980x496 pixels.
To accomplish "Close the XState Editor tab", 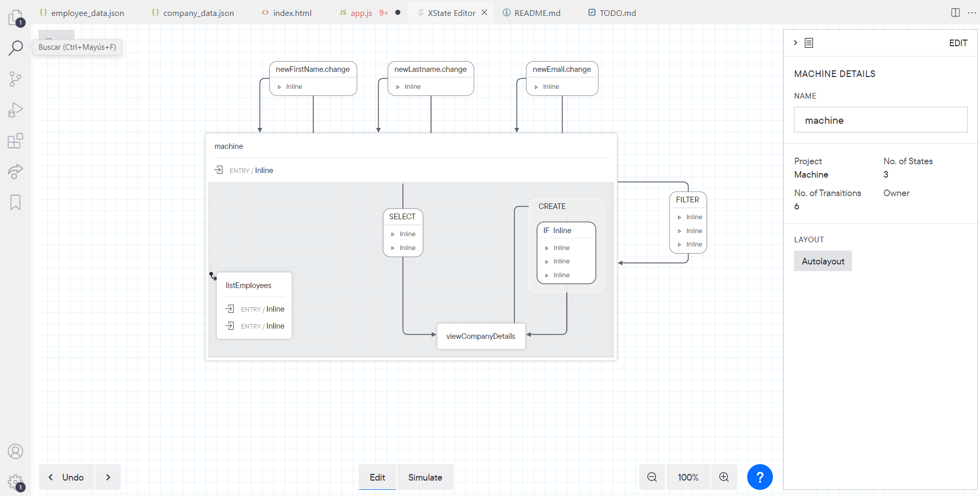I will (x=484, y=13).
